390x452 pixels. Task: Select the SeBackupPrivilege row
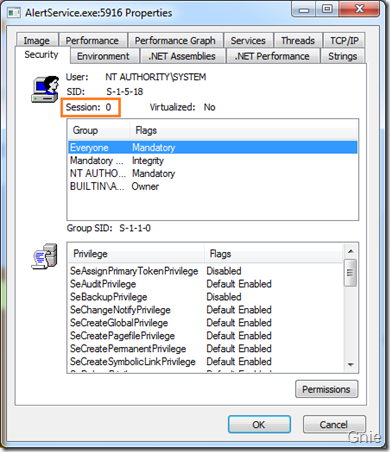(205, 297)
